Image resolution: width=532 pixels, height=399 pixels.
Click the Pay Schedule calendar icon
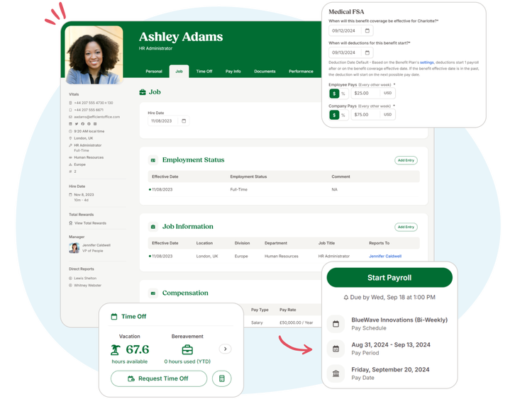pyautogui.click(x=336, y=324)
